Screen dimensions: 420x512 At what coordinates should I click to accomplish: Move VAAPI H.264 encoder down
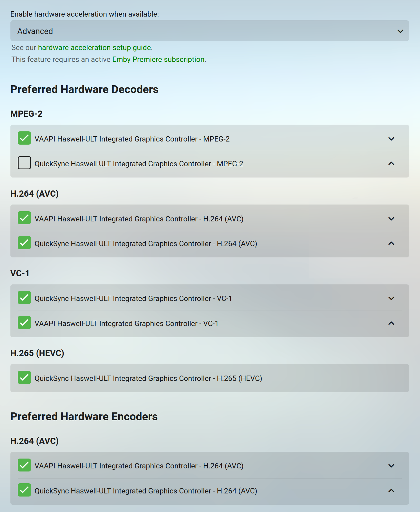tap(391, 466)
